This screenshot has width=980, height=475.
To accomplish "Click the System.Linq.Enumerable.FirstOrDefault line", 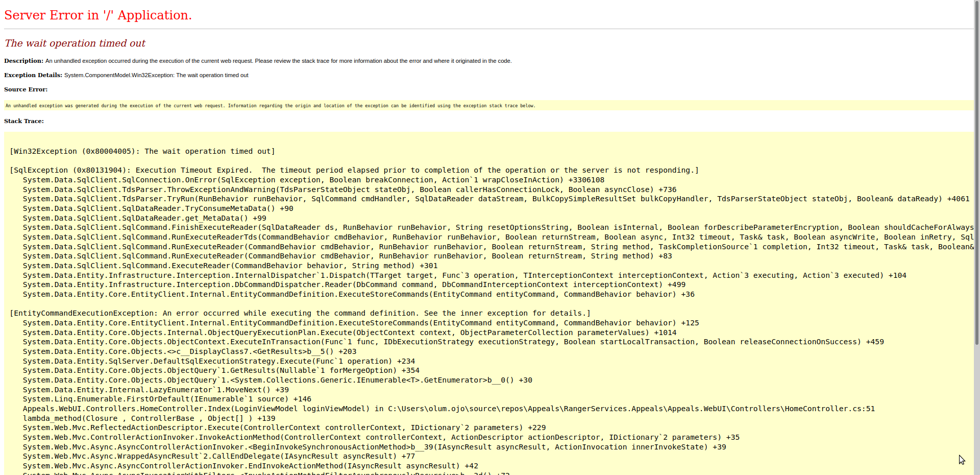I will 167,399.
